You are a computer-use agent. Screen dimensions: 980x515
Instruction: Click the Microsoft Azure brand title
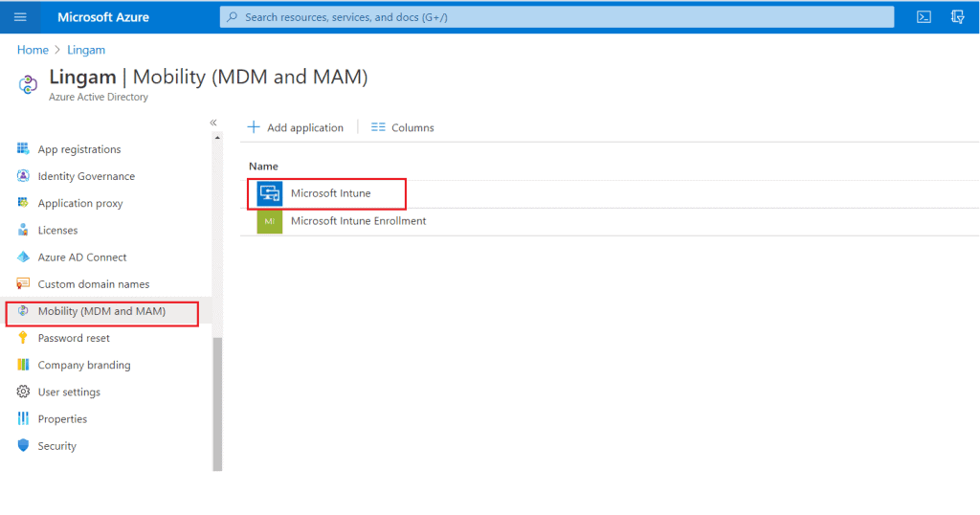tap(103, 17)
